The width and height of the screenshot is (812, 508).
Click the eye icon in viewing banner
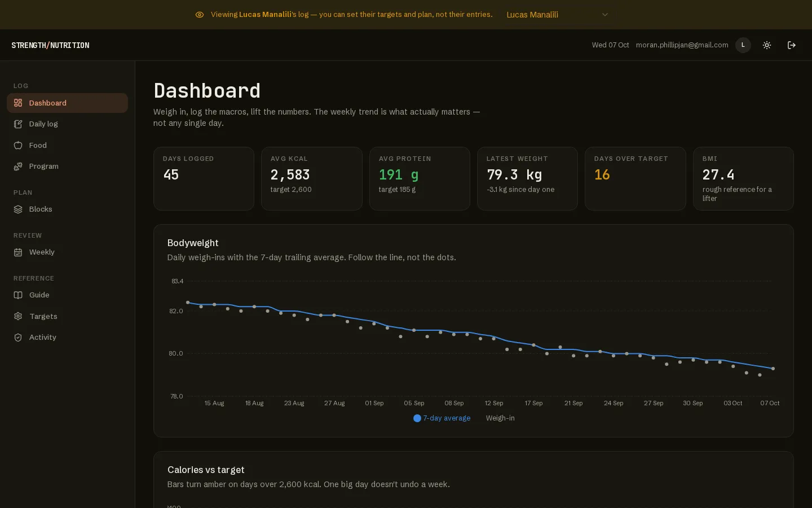[x=200, y=15]
